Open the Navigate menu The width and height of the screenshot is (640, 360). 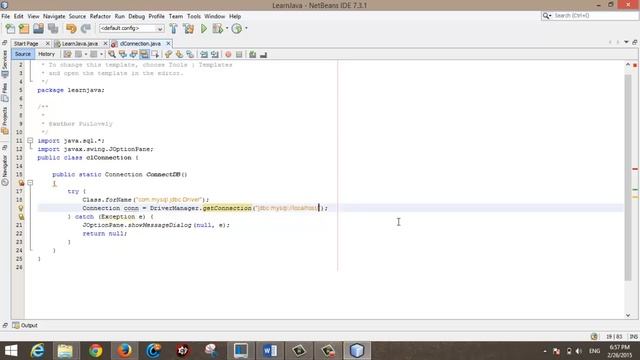[x=54, y=16]
